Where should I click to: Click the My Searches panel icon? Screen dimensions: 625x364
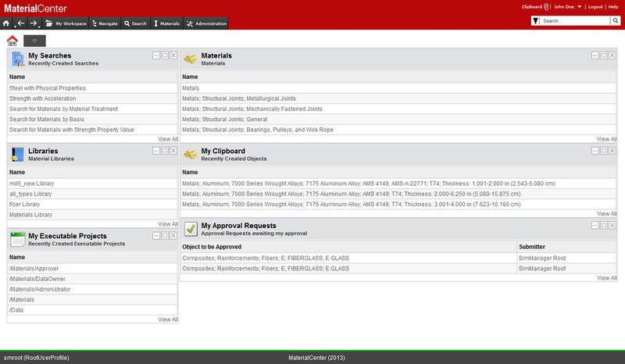pos(17,59)
